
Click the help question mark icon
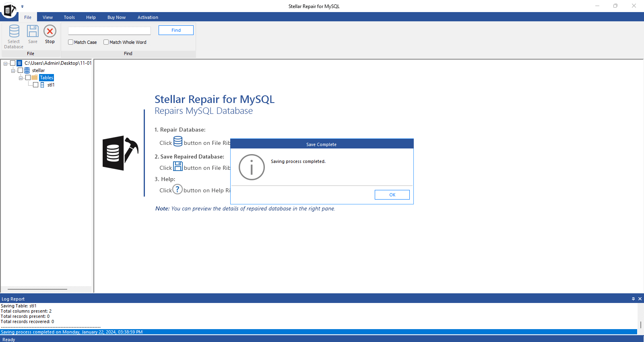(178, 189)
